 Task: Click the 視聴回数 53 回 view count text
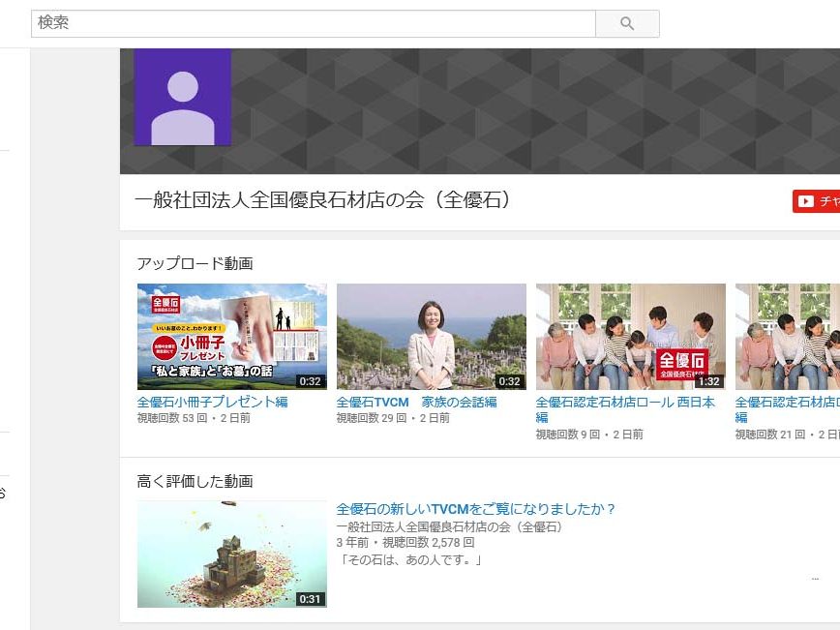coord(172,418)
